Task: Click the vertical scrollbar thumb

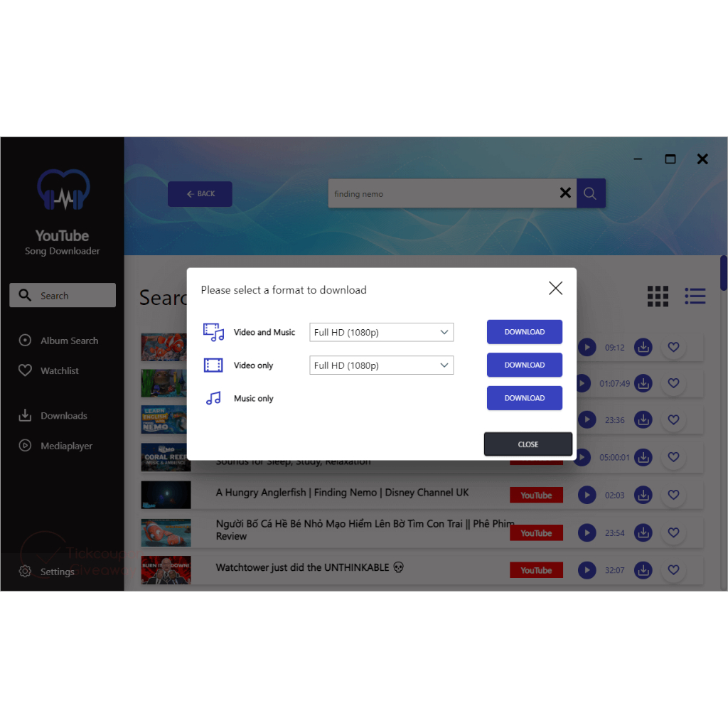Action: [724, 273]
